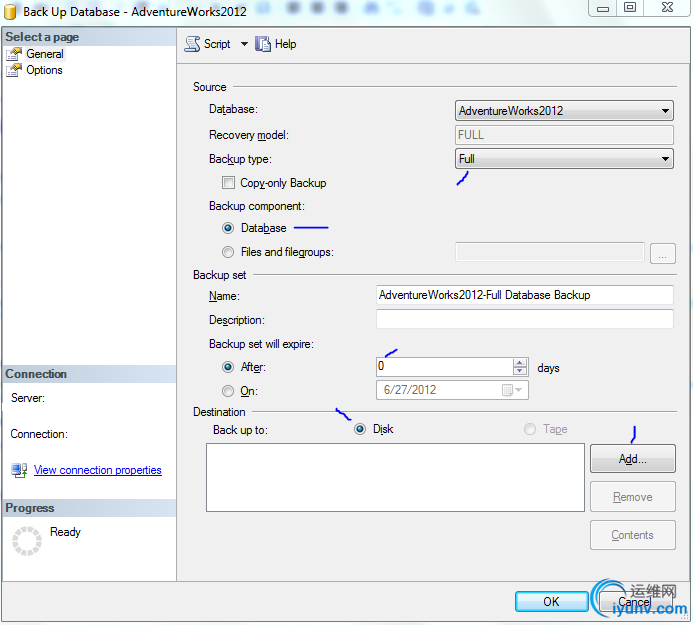This screenshot has height=625, width=693.
Task: Click the Remove destination button
Action: tap(632, 497)
